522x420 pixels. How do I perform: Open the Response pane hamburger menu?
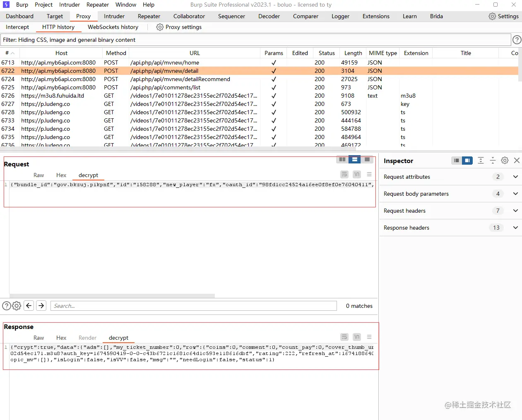click(369, 337)
